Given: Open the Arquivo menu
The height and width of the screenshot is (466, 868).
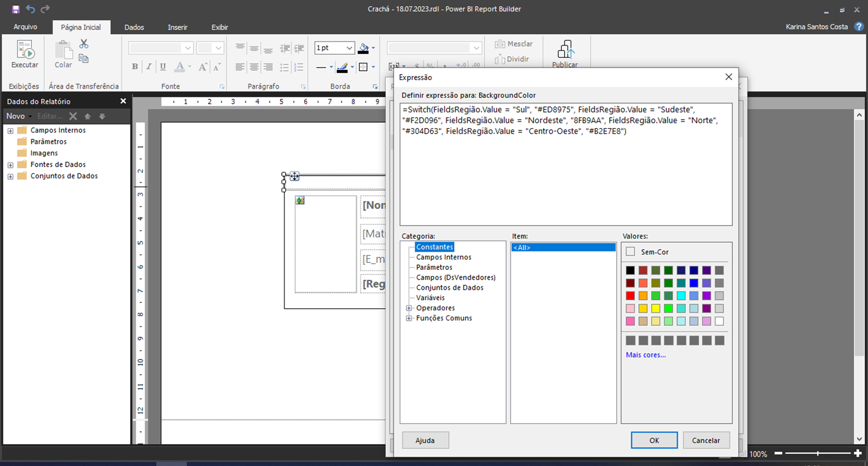Looking at the screenshot, I should point(25,27).
